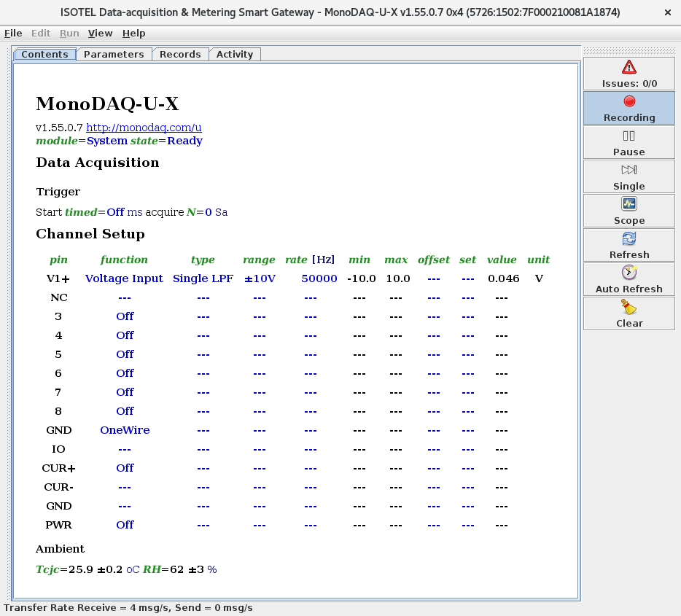The width and height of the screenshot is (681, 616).
Task: Change pin 3 function Off
Action: tap(125, 316)
